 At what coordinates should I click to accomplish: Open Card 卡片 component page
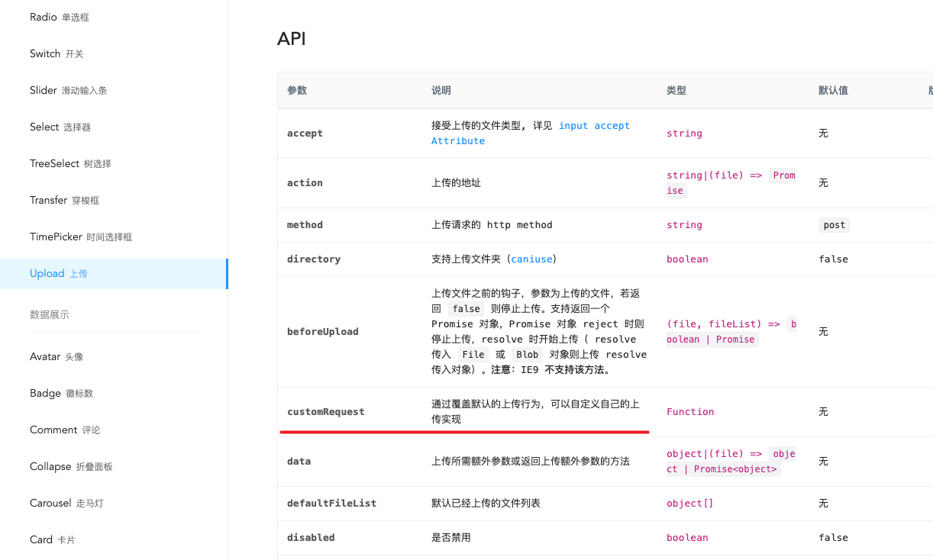tap(114, 539)
